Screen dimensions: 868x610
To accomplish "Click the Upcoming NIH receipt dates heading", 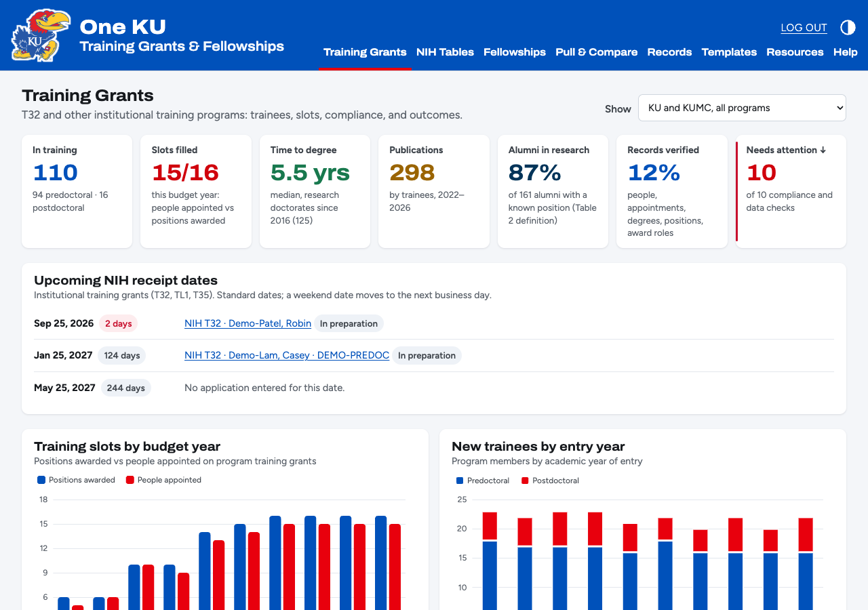I will (x=125, y=280).
